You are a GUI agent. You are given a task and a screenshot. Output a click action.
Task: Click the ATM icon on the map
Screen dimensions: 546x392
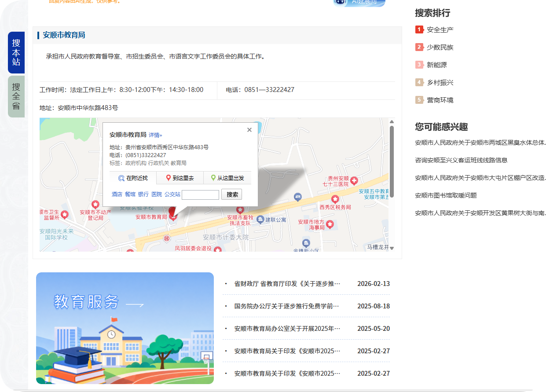[x=298, y=196]
